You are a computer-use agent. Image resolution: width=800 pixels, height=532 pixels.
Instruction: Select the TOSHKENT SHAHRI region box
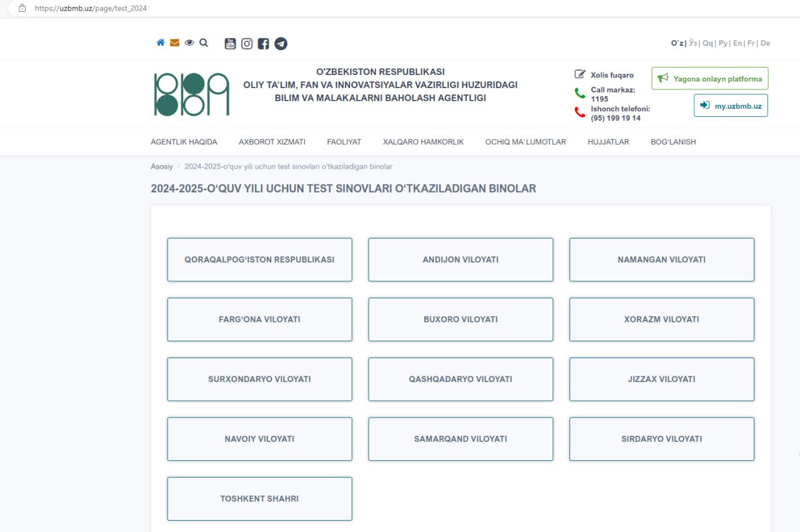[259, 499]
